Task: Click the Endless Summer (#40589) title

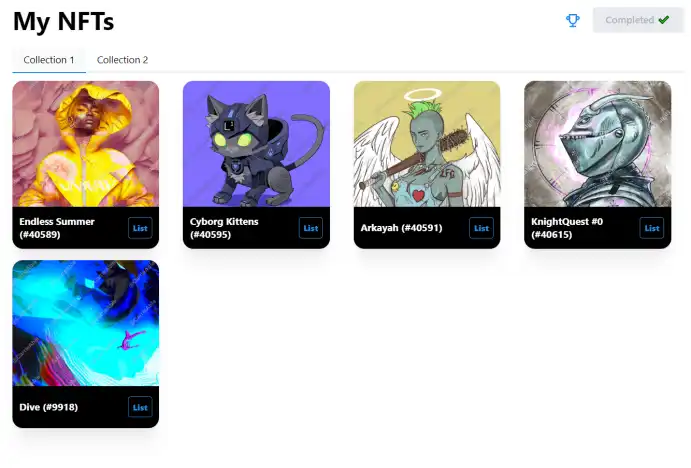Action: coord(57,228)
